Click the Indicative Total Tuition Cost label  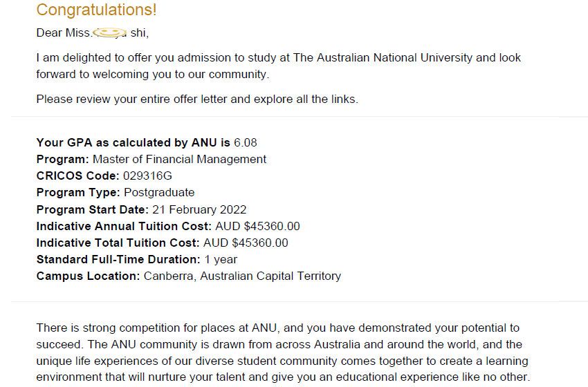coord(118,243)
